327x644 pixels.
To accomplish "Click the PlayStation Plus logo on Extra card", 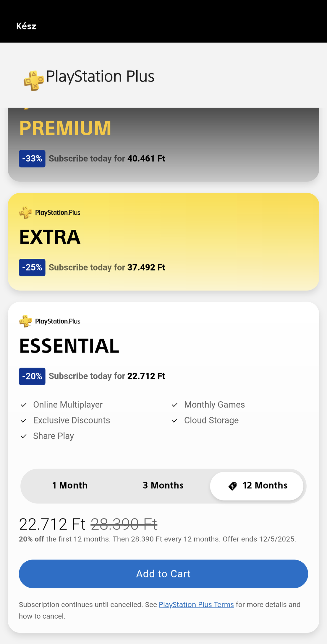I will pos(50,213).
